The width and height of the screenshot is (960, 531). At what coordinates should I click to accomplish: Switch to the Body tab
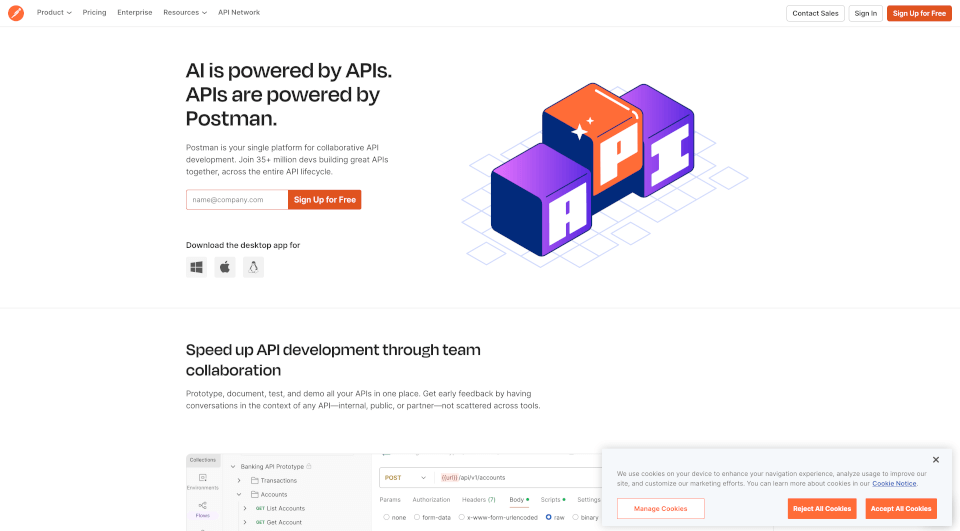pos(518,500)
